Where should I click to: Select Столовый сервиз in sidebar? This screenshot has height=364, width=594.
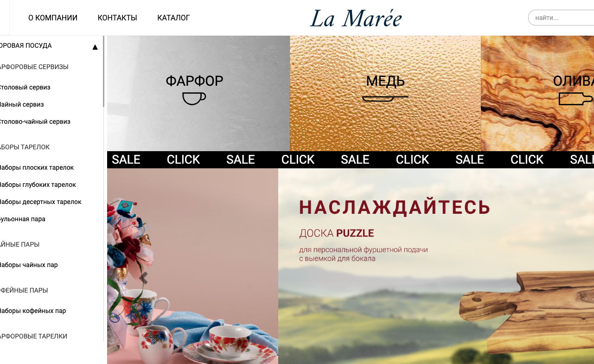click(x=24, y=87)
